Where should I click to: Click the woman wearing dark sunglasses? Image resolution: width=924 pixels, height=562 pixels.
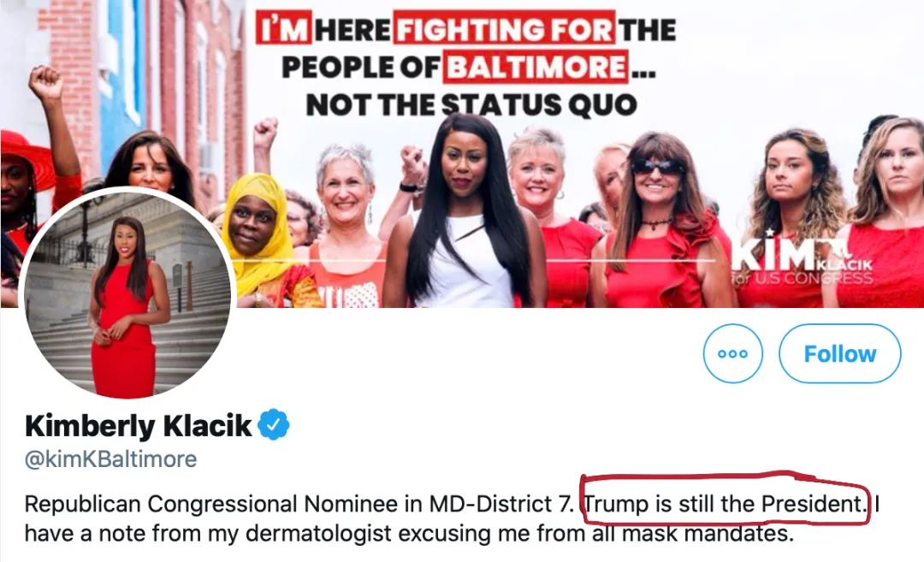click(658, 224)
